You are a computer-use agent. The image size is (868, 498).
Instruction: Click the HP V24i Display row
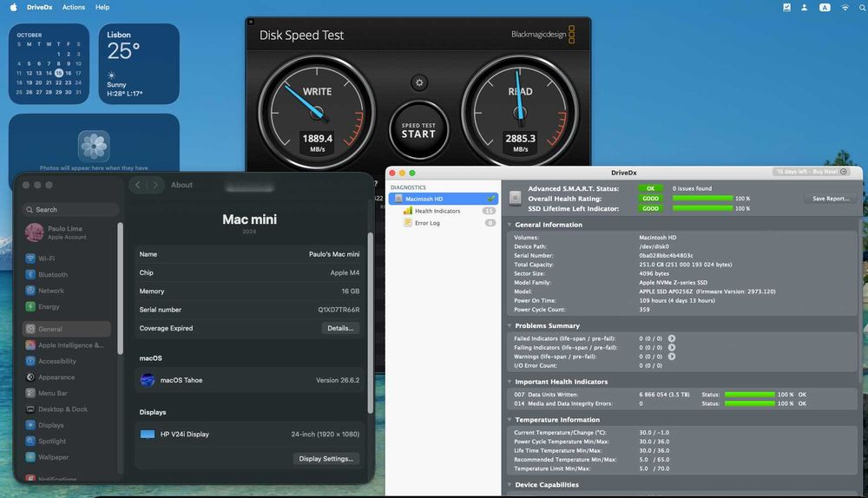point(249,435)
